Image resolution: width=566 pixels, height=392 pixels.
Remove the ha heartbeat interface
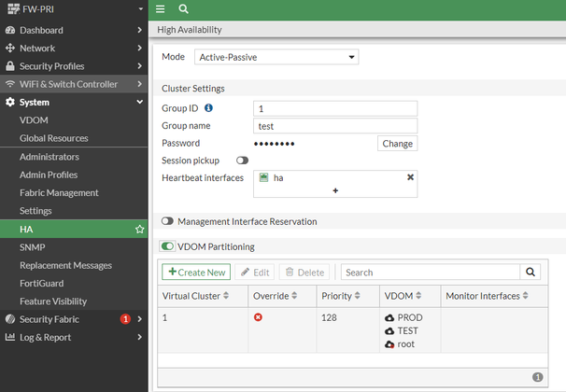tap(410, 177)
